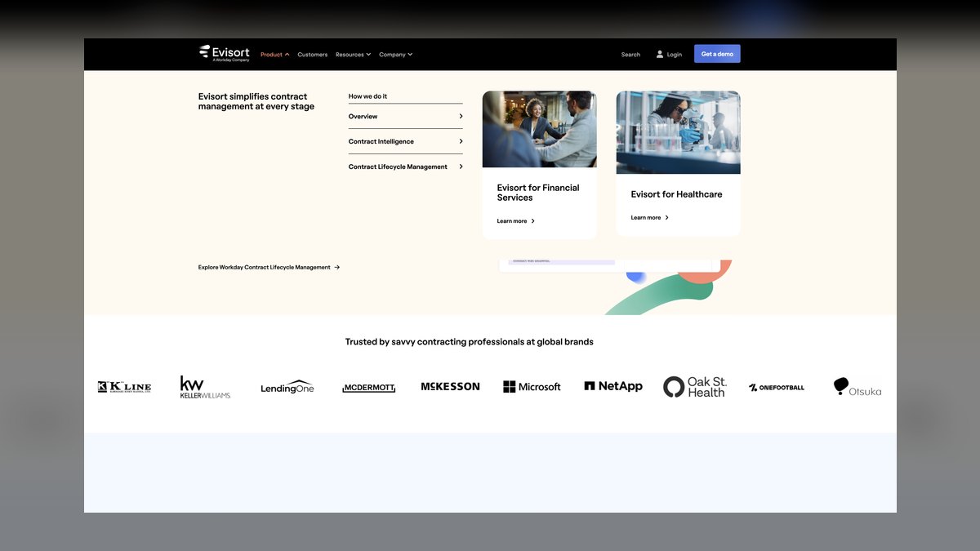Open the Customers page
Image resolution: width=980 pixels, height=551 pixels.
click(x=313, y=55)
